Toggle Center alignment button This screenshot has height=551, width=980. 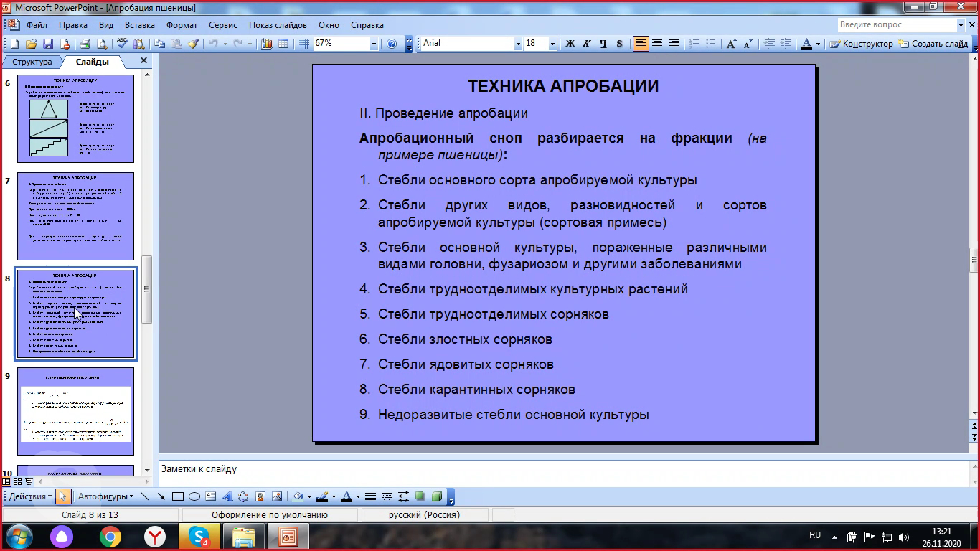click(657, 44)
